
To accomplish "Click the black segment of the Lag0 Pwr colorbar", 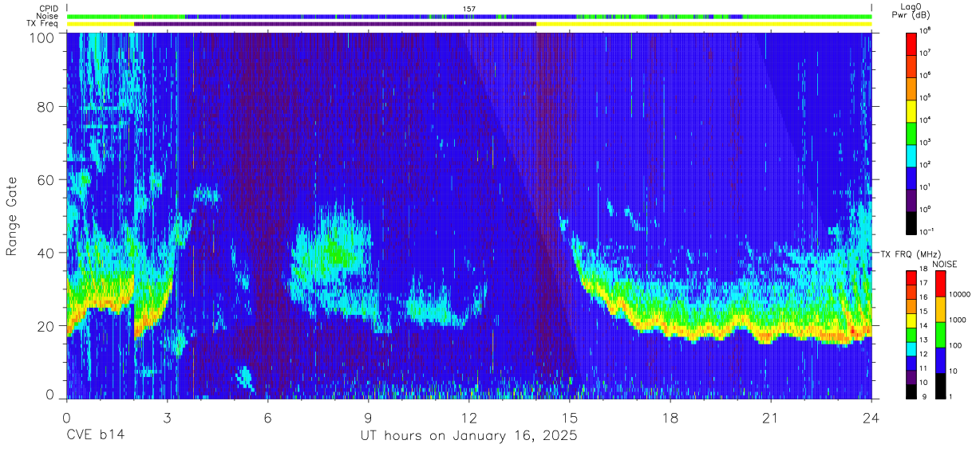I will point(911,222).
